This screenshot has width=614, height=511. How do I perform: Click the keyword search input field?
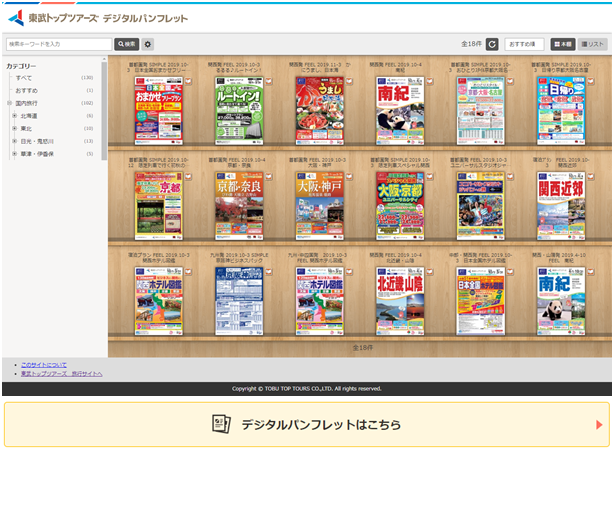[x=59, y=44]
